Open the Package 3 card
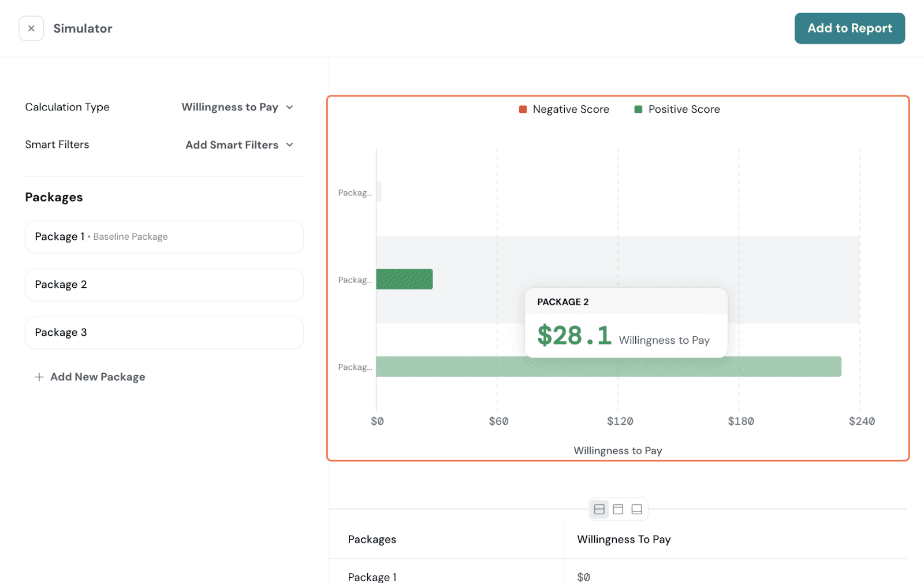This screenshot has height=583, width=924. pos(164,333)
